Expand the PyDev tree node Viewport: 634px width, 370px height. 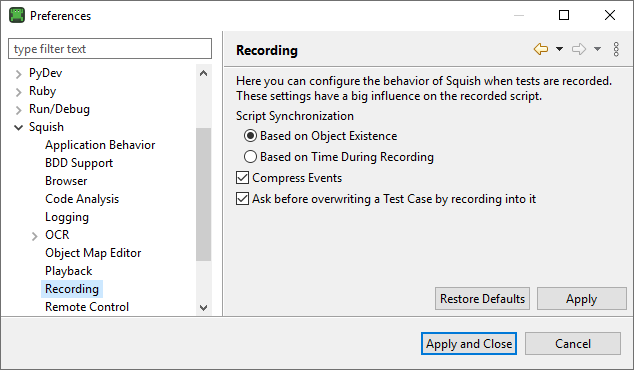pos(18,74)
